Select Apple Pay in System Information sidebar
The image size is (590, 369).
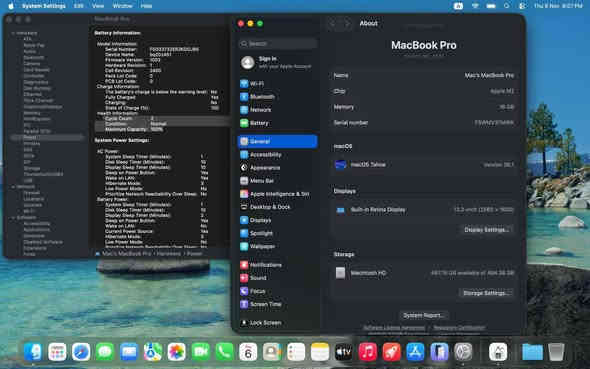[34, 45]
